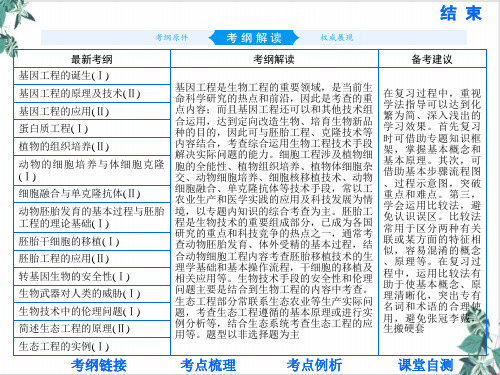Image resolution: width=500 pixels, height=375 pixels.
Task: Click the 生态工程的实例(Ⅰ) cell
Action: [x=92, y=346]
